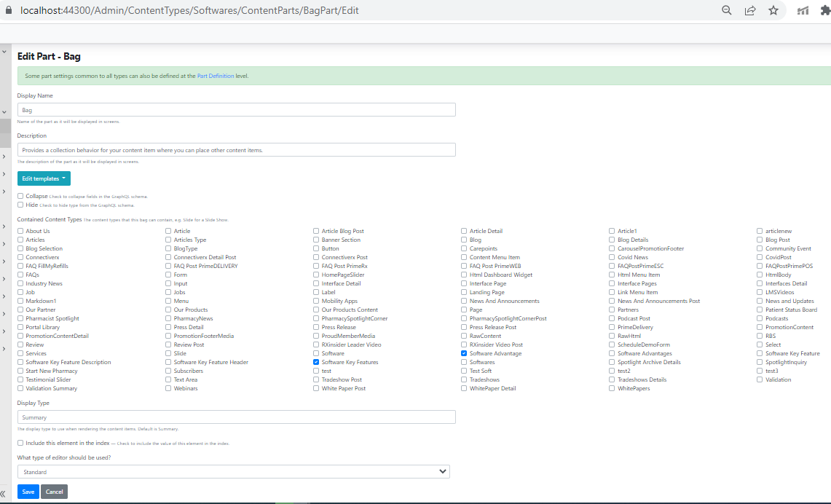Open the Standard editor type dropdown
831x504 pixels.
(234, 472)
